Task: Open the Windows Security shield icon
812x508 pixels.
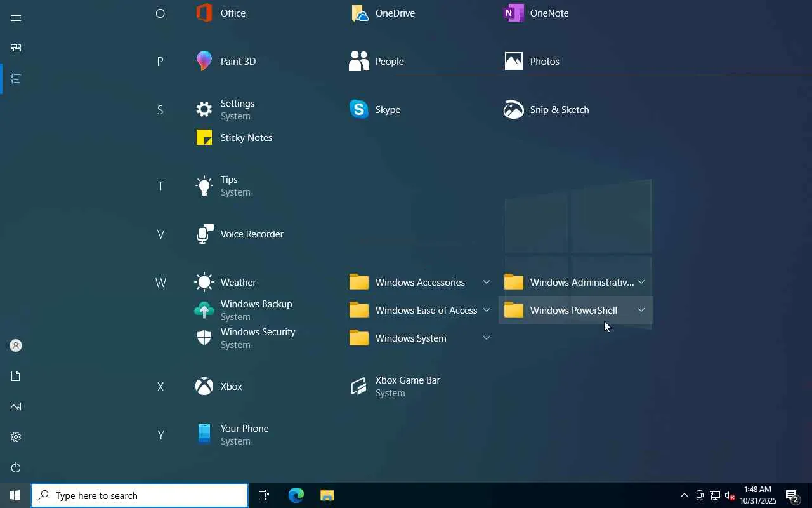Action: (204, 338)
